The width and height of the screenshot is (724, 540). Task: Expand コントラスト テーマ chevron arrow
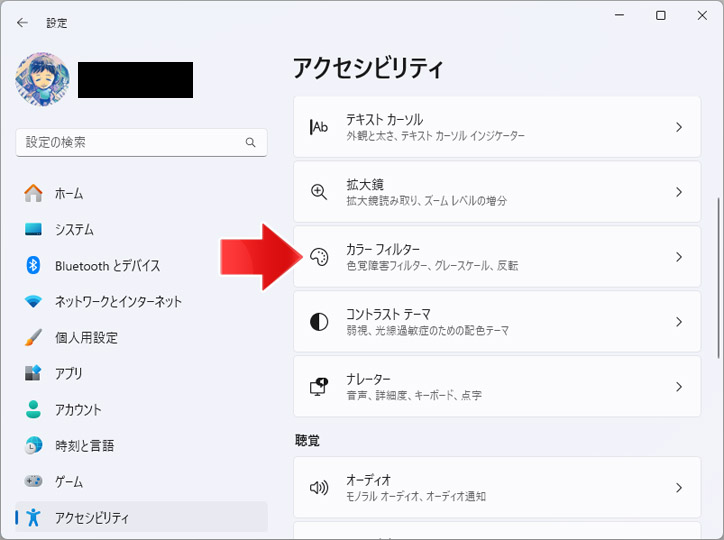tap(679, 322)
